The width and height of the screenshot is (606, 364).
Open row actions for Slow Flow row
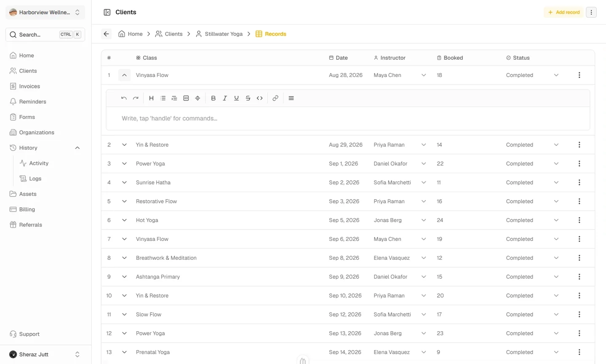point(579,314)
